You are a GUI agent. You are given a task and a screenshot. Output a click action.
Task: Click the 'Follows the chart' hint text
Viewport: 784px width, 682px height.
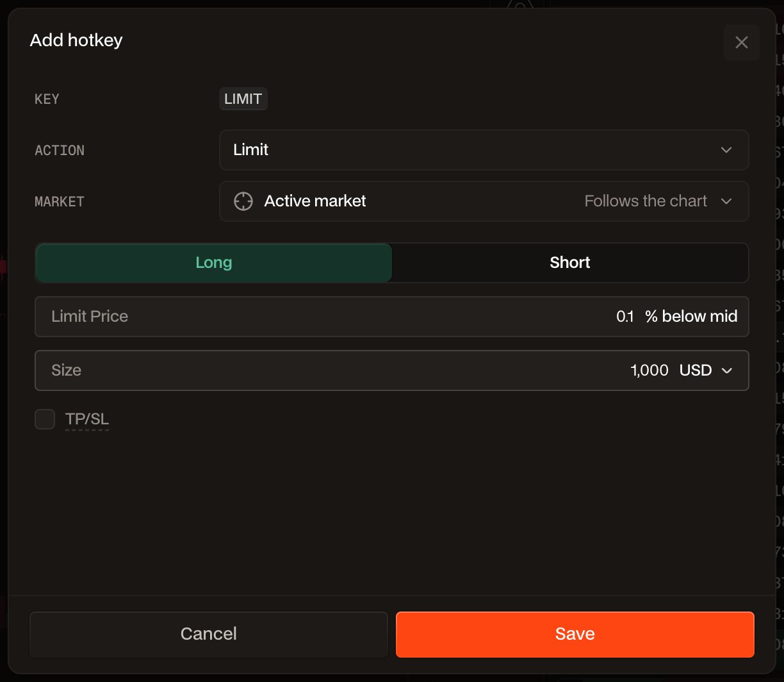pyautogui.click(x=646, y=201)
